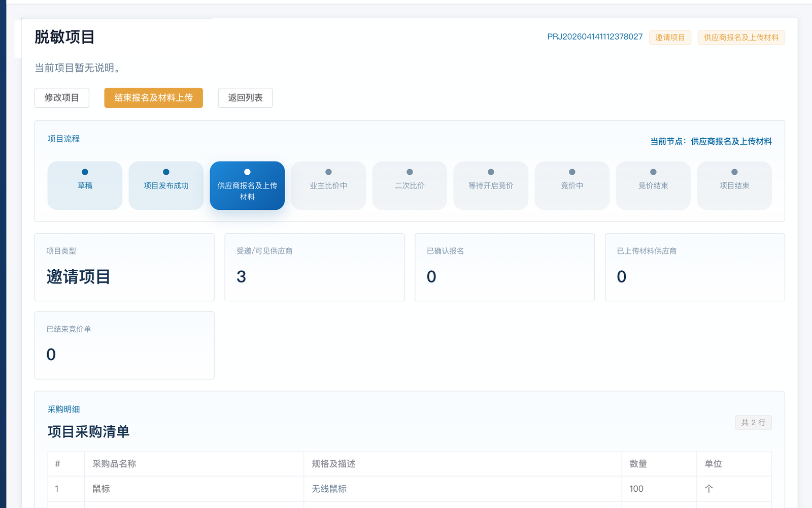Click the active 供应商报名及上传材料 step

point(247,185)
